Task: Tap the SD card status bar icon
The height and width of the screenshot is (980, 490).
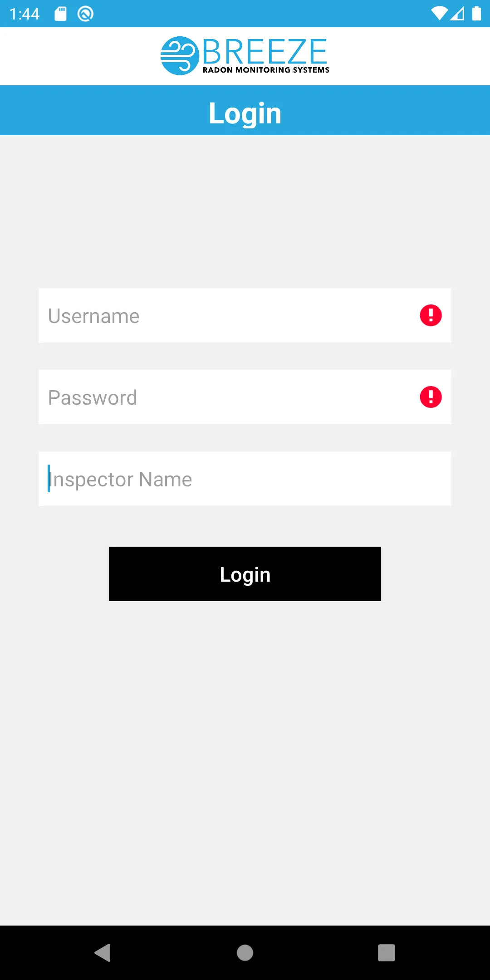Action: point(60,14)
